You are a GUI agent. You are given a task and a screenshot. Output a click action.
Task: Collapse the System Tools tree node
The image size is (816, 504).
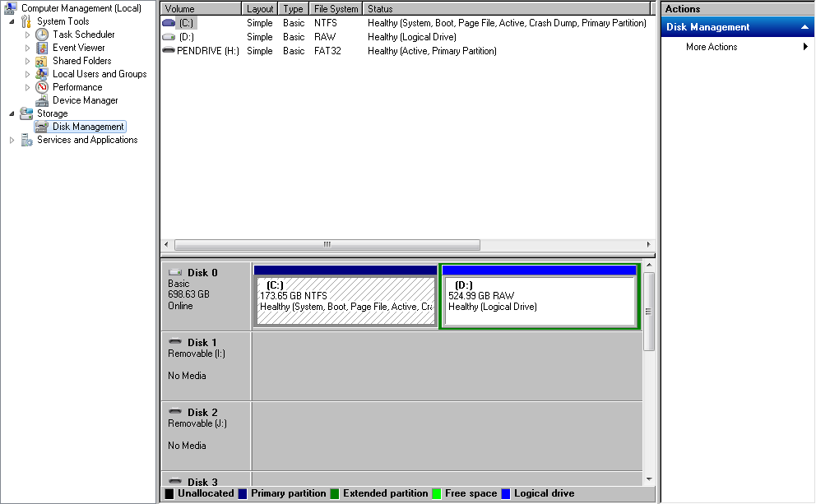click(x=12, y=21)
